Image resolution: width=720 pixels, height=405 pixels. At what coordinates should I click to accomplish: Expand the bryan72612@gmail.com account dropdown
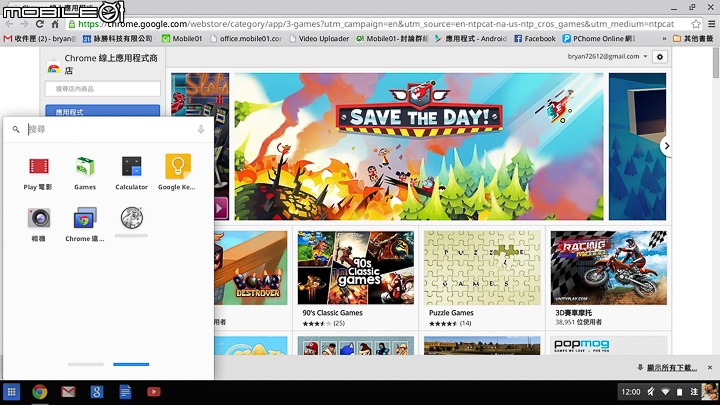coord(608,56)
